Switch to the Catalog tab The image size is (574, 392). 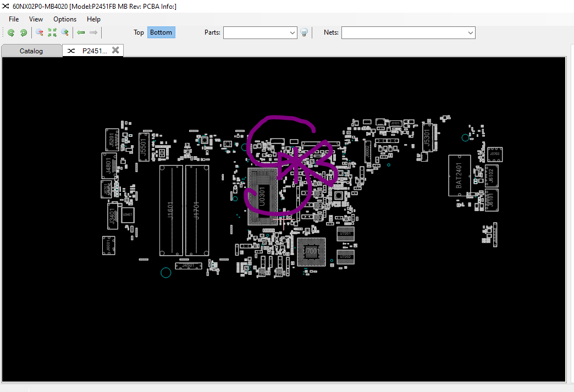(31, 51)
